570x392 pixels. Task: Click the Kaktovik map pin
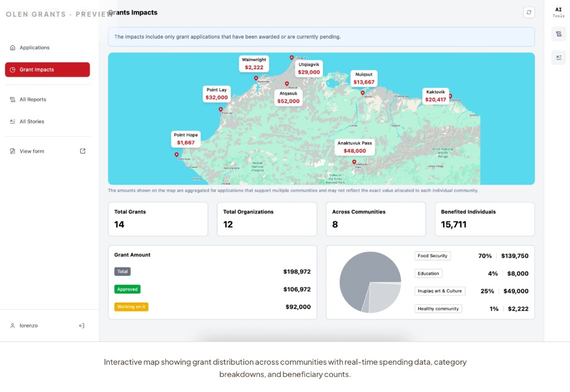pos(450,96)
